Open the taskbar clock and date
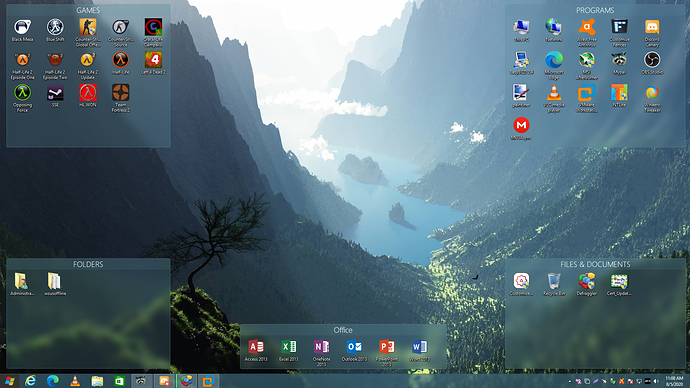The image size is (690, 388). (674, 381)
